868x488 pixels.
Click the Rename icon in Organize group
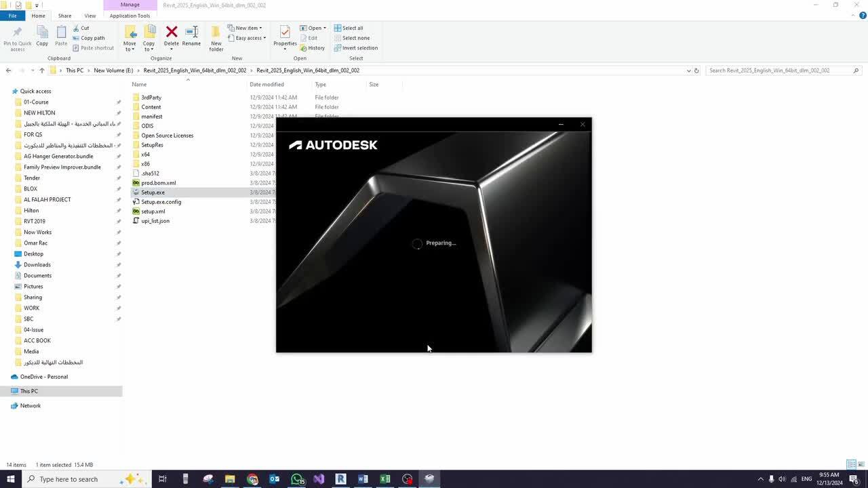coord(191,35)
